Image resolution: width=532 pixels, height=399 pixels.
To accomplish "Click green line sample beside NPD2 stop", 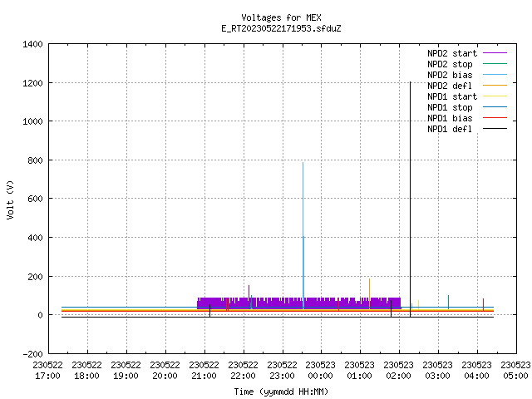I will point(495,64).
